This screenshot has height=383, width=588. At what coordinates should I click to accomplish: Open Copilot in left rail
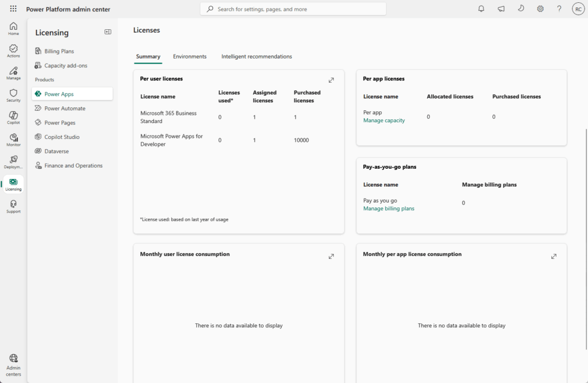pyautogui.click(x=14, y=117)
